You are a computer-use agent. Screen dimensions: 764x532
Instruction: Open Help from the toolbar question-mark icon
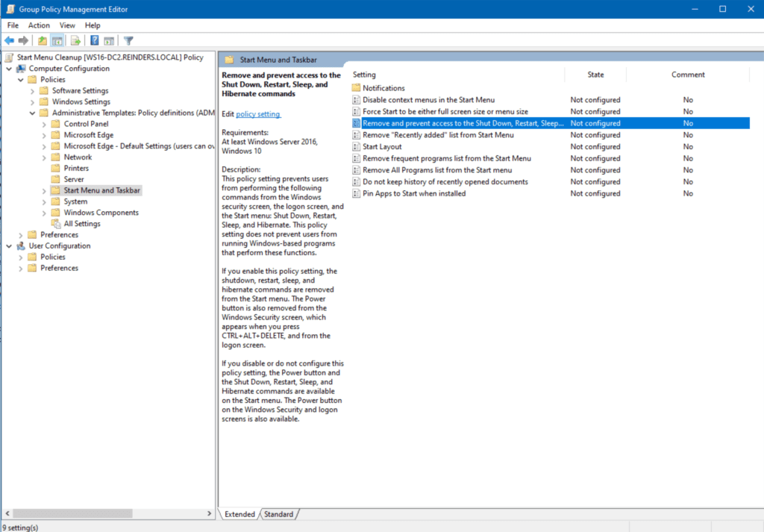tap(95, 40)
